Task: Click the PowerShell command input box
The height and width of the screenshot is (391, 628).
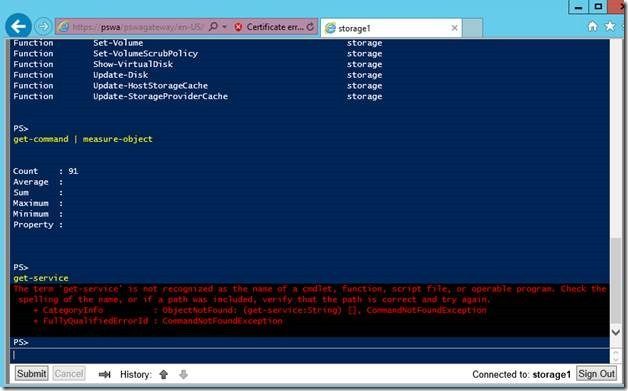Action: pyautogui.click(x=310, y=355)
